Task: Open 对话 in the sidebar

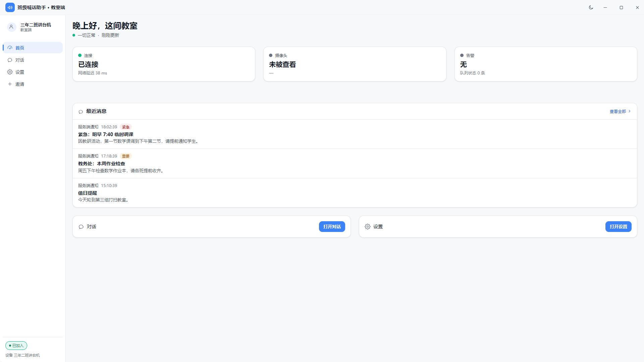Action: coord(33,60)
